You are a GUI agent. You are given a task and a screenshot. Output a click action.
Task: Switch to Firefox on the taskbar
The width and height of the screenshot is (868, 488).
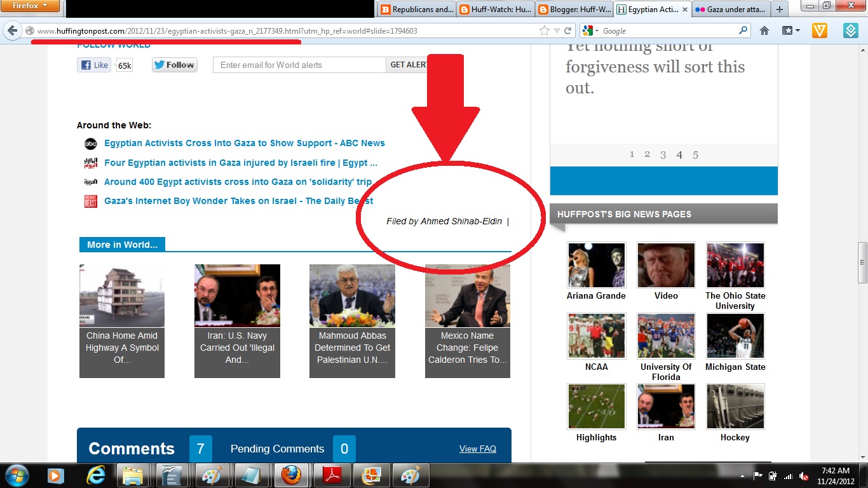(291, 475)
